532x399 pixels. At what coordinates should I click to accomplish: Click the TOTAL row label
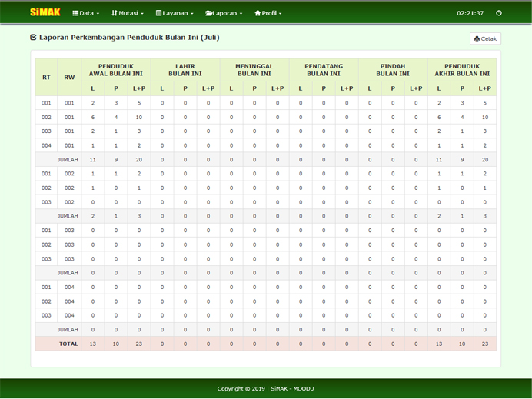point(69,344)
